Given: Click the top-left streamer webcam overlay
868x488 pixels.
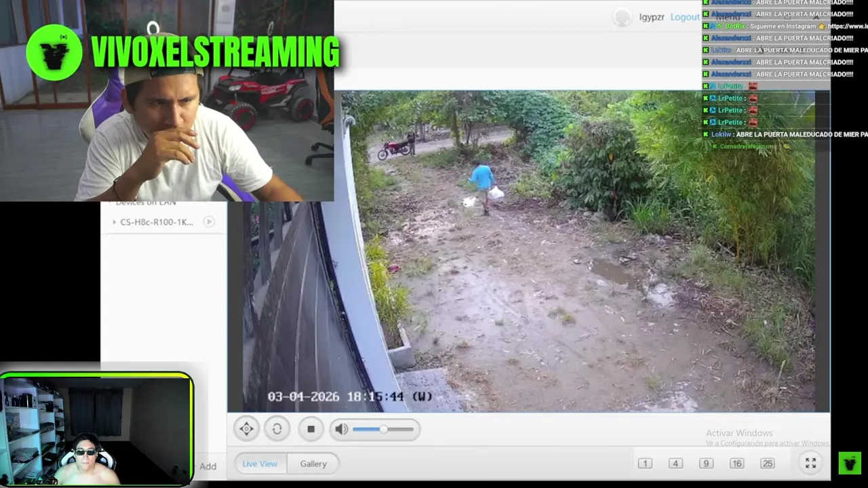Looking at the screenshot, I should pyautogui.click(x=167, y=101).
